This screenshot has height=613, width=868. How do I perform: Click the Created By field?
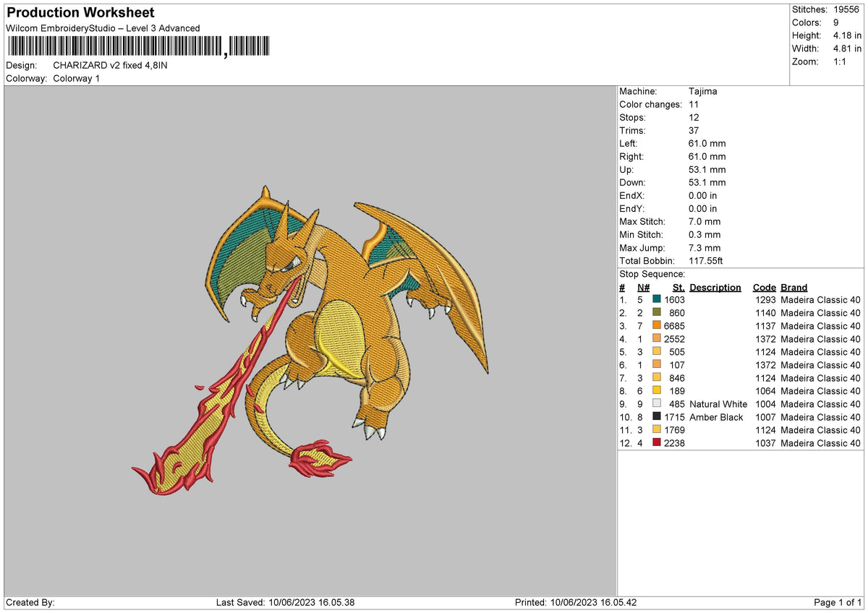click(29, 601)
